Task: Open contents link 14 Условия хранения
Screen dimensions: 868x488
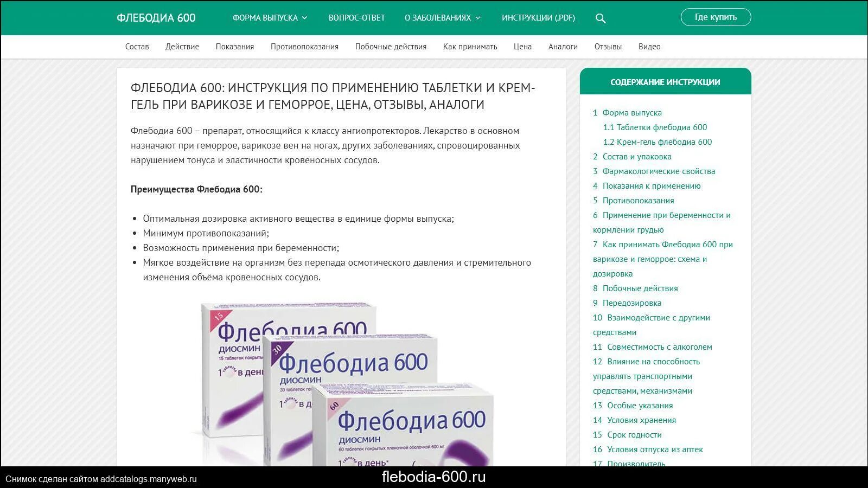Action: [x=634, y=420]
